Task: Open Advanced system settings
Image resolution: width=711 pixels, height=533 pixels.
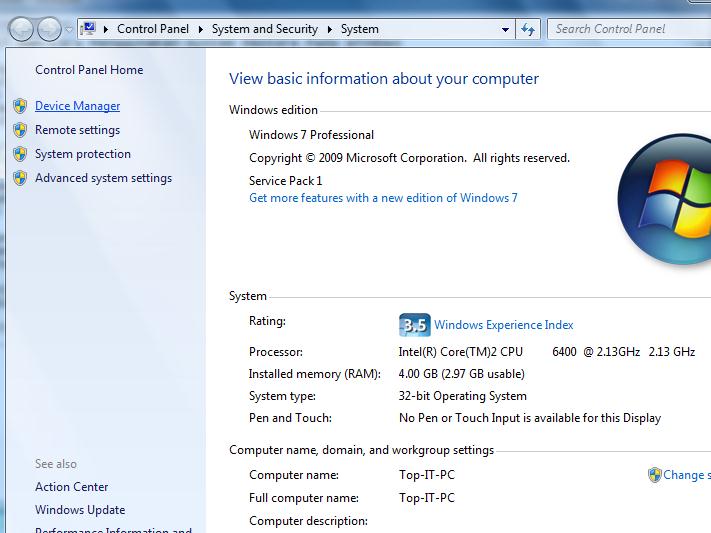Action: (104, 178)
